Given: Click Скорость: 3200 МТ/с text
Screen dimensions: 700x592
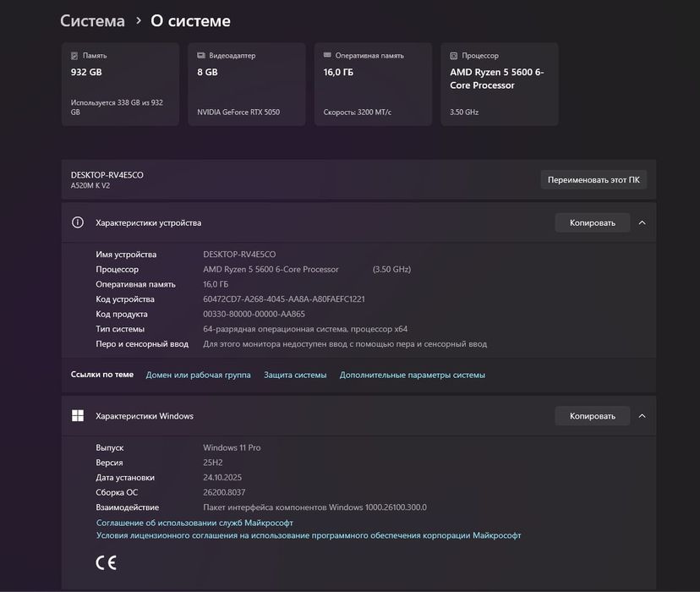Looking at the screenshot, I should (x=357, y=112).
